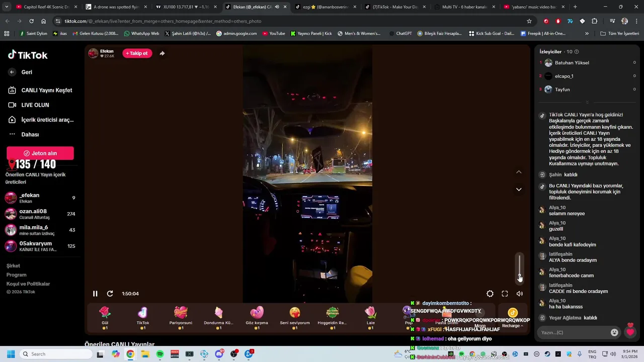The width and height of the screenshot is (644, 362).
Task: Select viewer elcapo_1
Action: pos(564,76)
